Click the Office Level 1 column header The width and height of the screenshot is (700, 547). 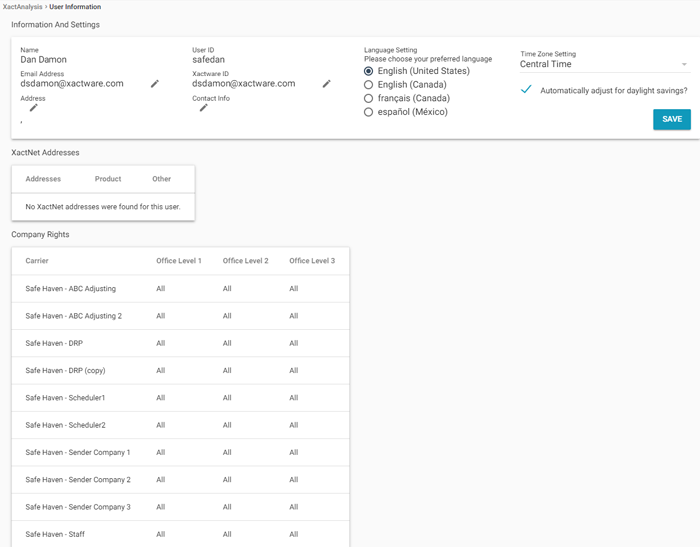click(x=179, y=261)
